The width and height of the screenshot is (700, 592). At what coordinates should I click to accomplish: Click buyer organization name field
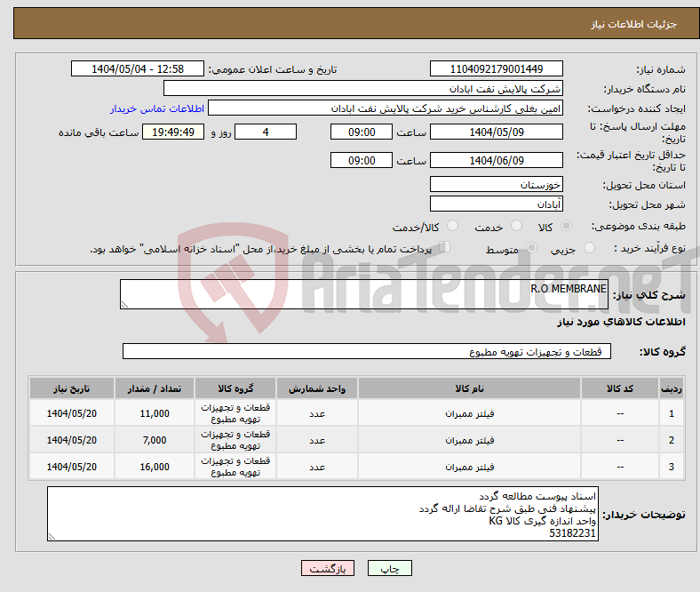363,89
